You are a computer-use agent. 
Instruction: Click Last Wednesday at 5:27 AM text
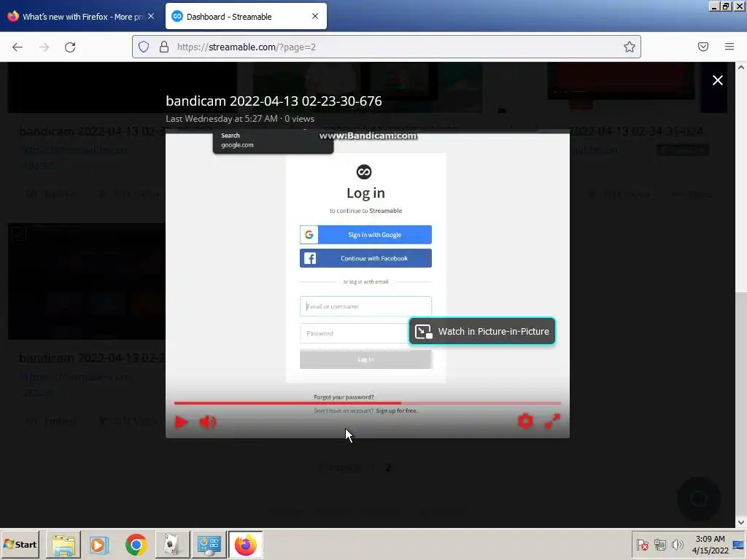[x=222, y=119]
